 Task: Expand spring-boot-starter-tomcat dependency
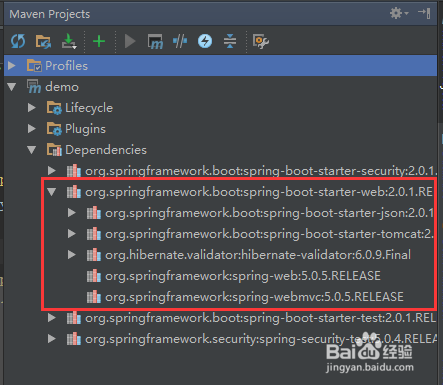[72, 234]
